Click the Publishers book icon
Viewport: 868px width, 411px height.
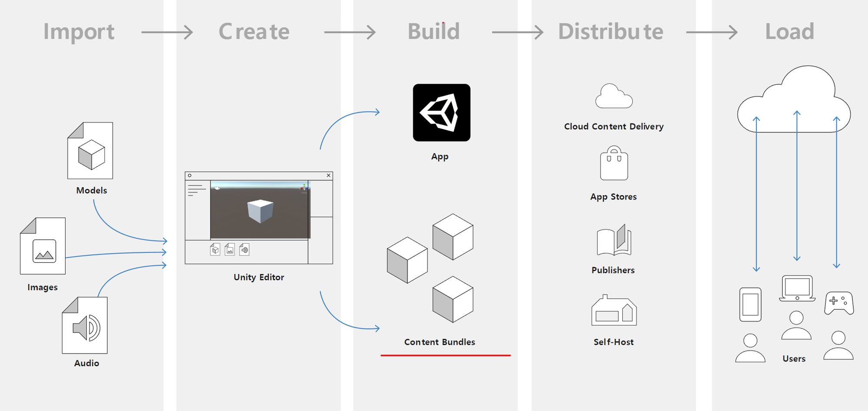pos(614,240)
